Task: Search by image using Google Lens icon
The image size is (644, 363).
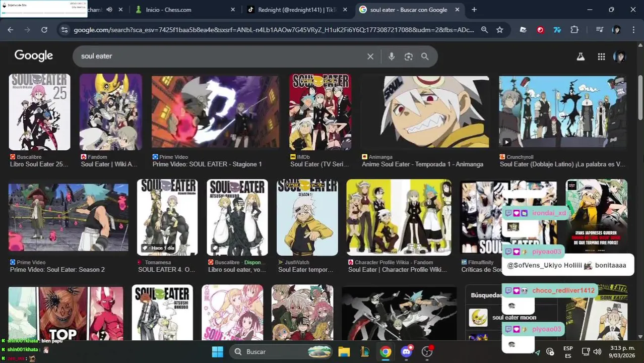Action: [409, 56]
